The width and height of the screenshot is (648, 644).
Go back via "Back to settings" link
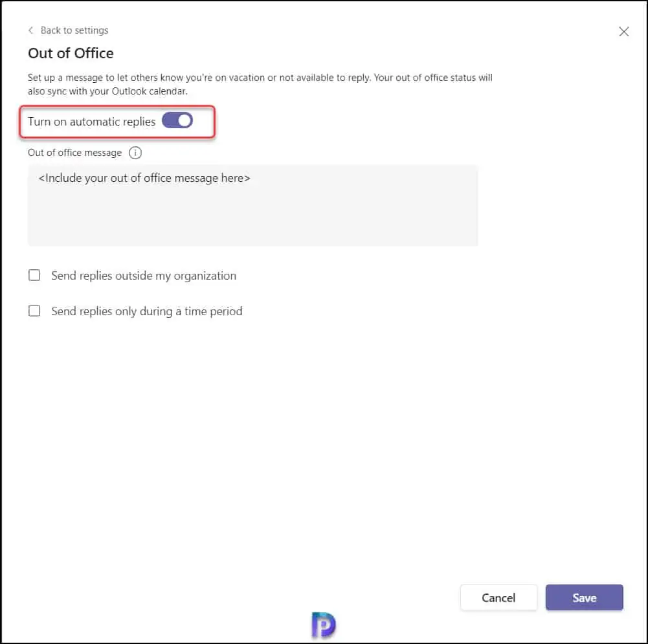tap(74, 30)
